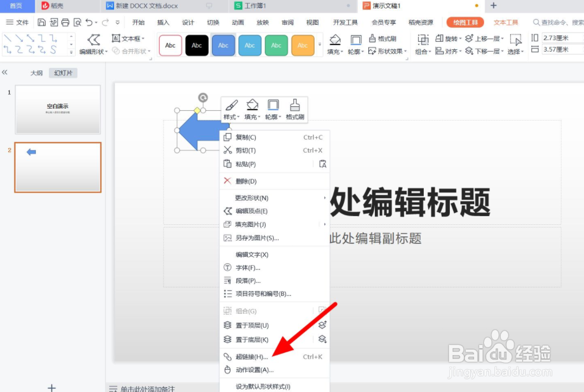Pick the orange Abc shape style swatch
Image resolution: width=584 pixels, height=392 pixels.
[303, 45]
